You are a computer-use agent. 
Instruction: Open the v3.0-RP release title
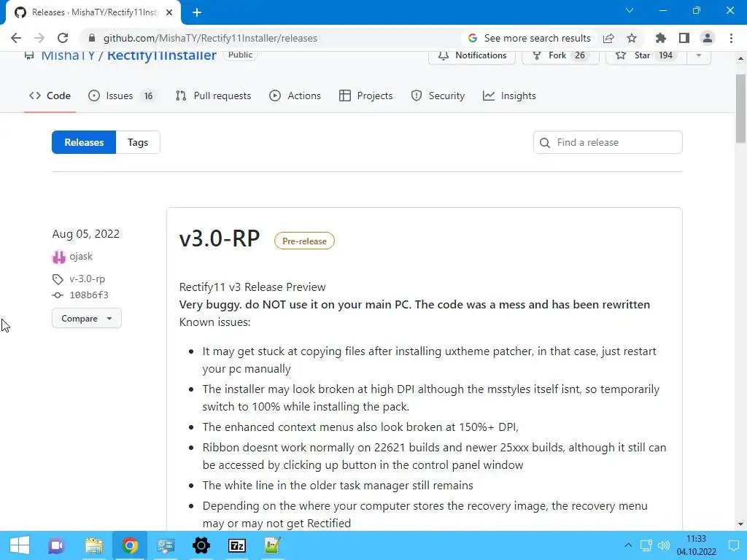(220, 238)
